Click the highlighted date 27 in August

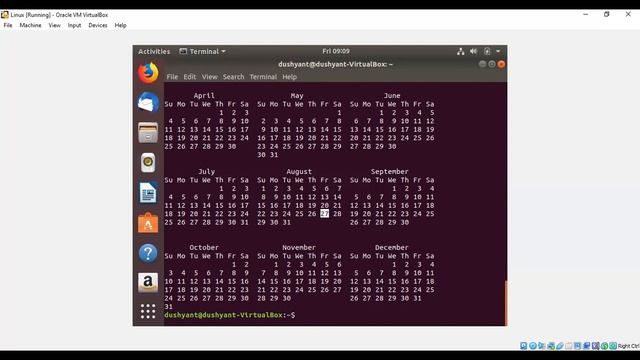click(324, 213)
